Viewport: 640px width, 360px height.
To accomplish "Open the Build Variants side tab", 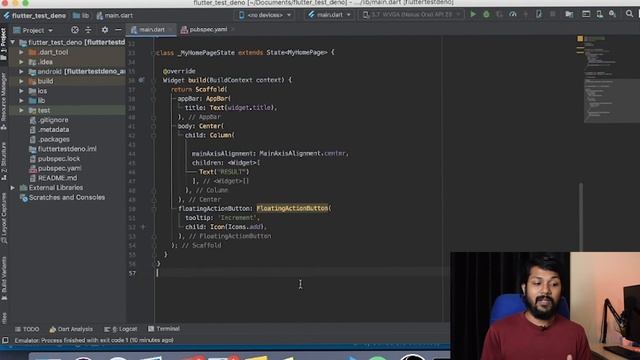I will tap(4, 279).
